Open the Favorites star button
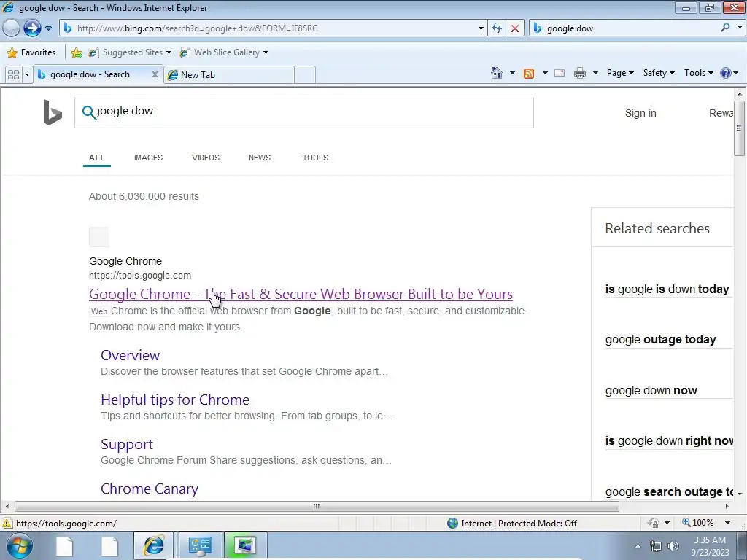The width and height of the screenshot is (747, 560). 31,52
